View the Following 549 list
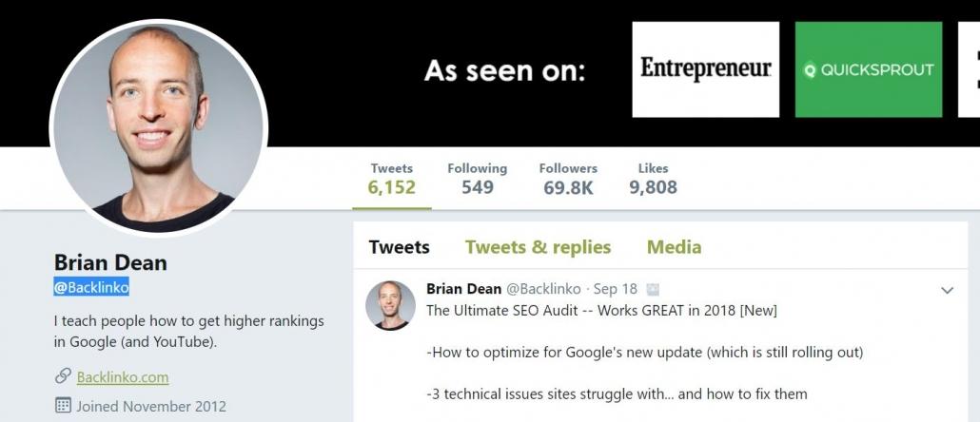This screenshot has height=422, width=980. (x=477, y=179)
